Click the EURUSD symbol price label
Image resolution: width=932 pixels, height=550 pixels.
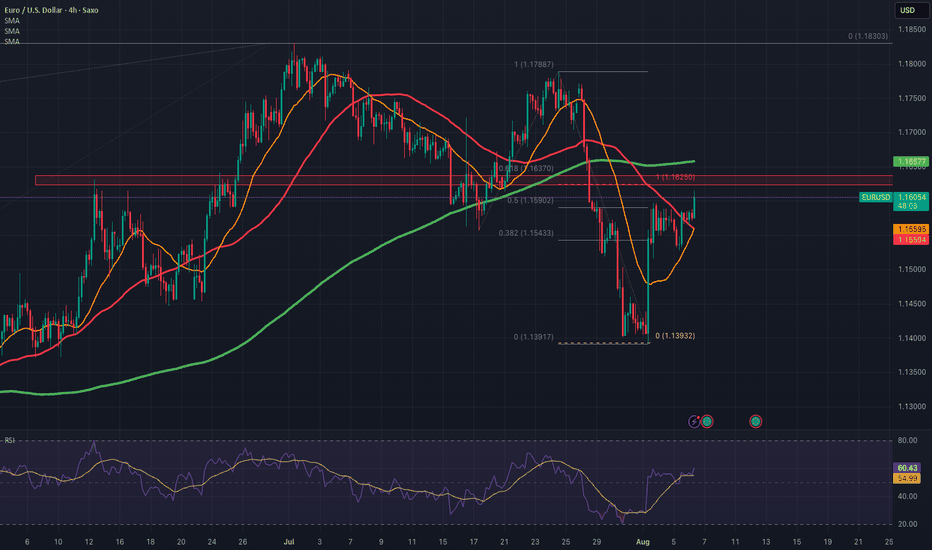(x=876, y=197)
